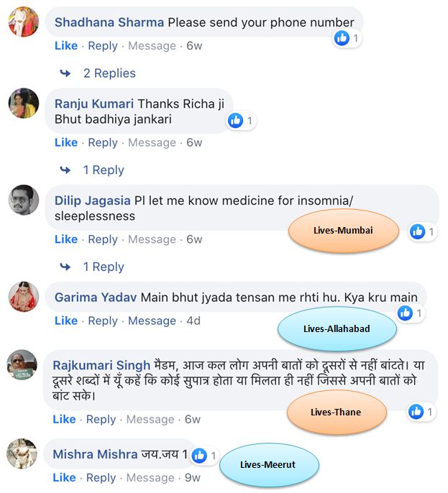Open the Ranju Kumari profile name link
The width and height of the screenshot is (448, 493).
point(94,103)
